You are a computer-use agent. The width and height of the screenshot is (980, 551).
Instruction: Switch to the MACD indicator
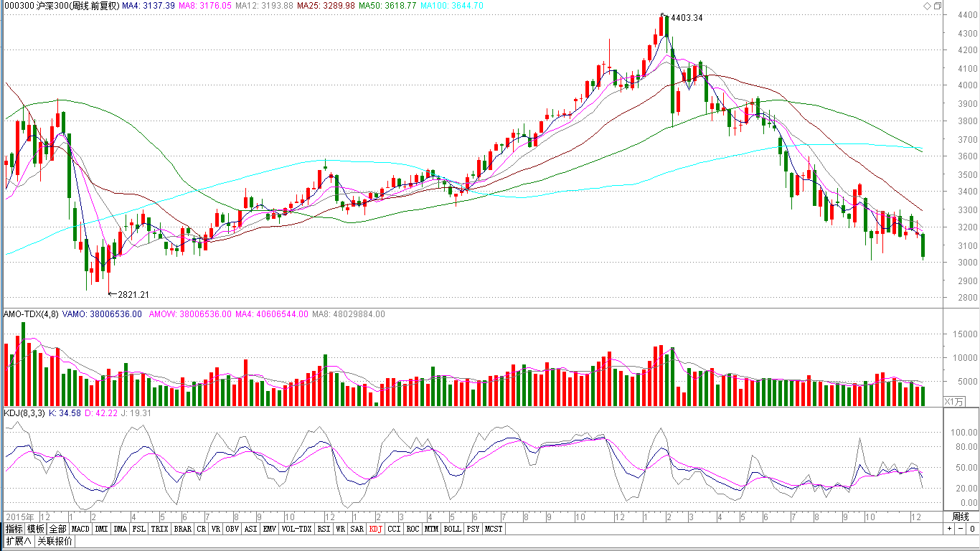click(x=80, y=529)
